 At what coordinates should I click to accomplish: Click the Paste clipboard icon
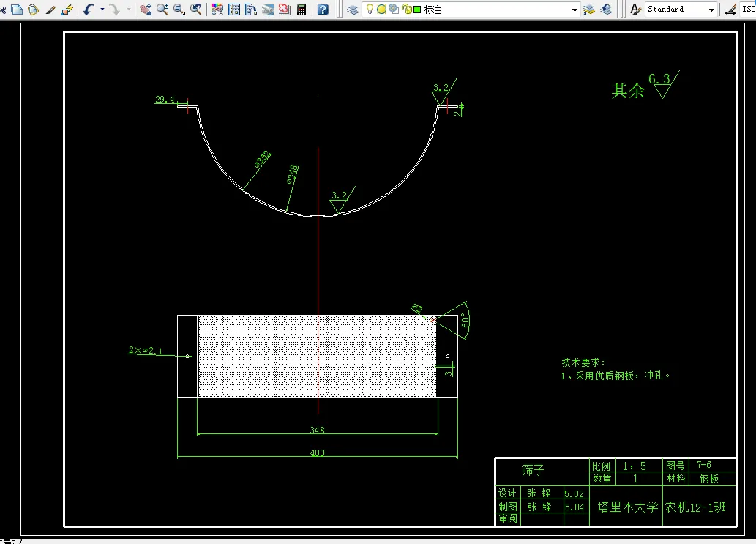pyautogui.click(x=33, y=10)
